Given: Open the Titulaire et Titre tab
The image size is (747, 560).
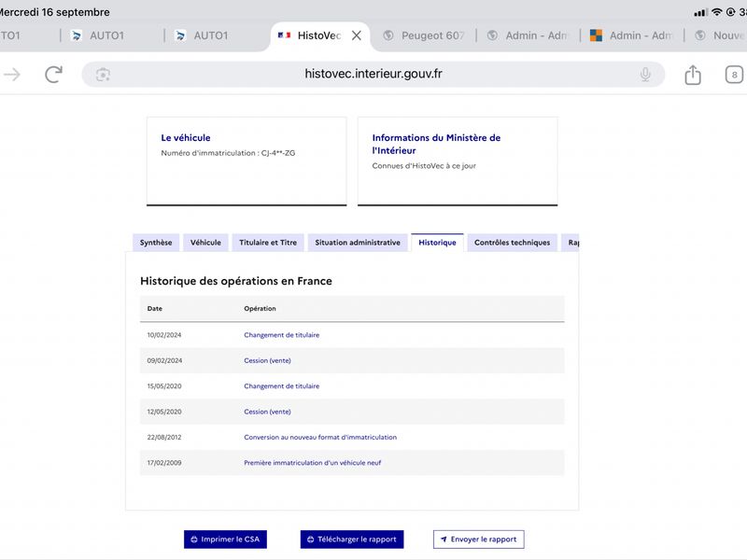Looking at the screenshot, I should pyautogui.click(x=268, y=243).
